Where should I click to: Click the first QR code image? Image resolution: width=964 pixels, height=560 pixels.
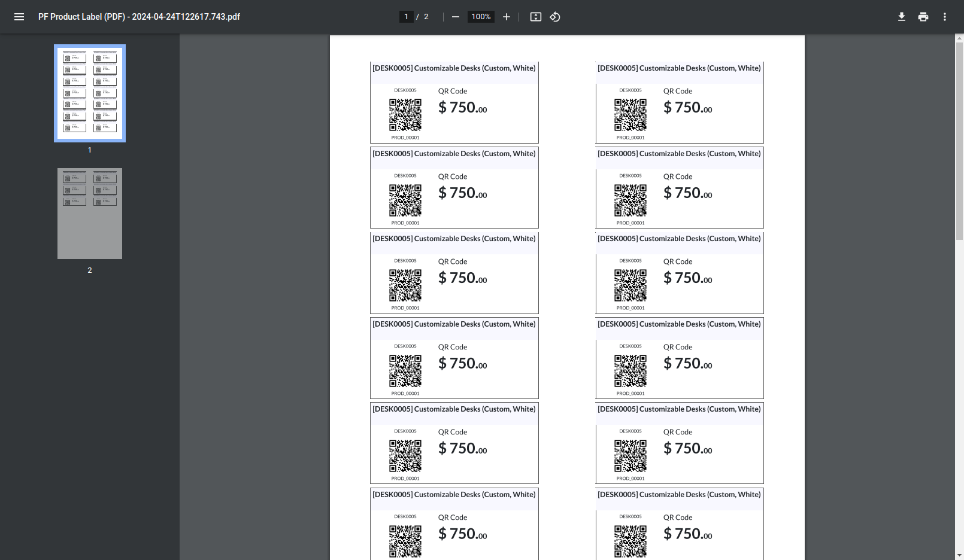pyautogui.click(x=405, y=115)
